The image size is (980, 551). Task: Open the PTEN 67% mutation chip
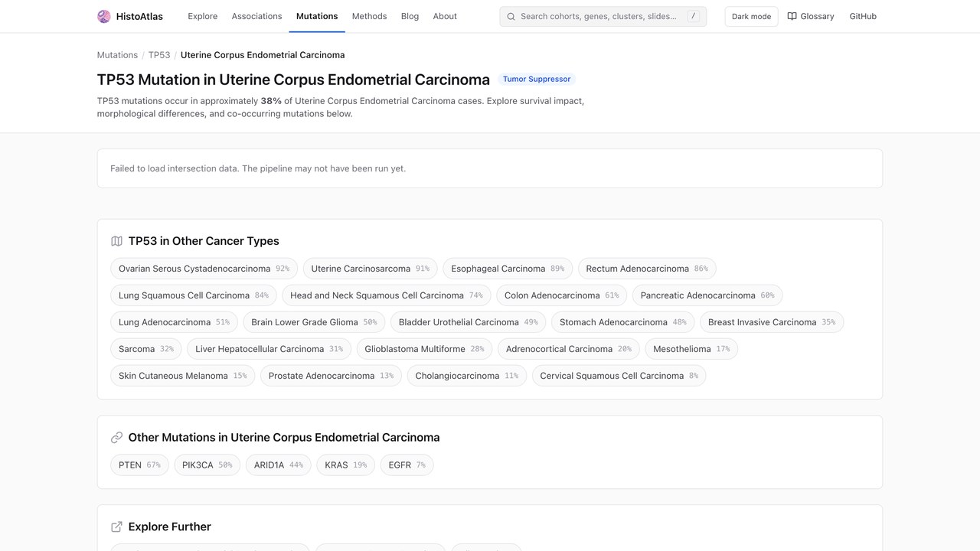[x=139, y=465]
